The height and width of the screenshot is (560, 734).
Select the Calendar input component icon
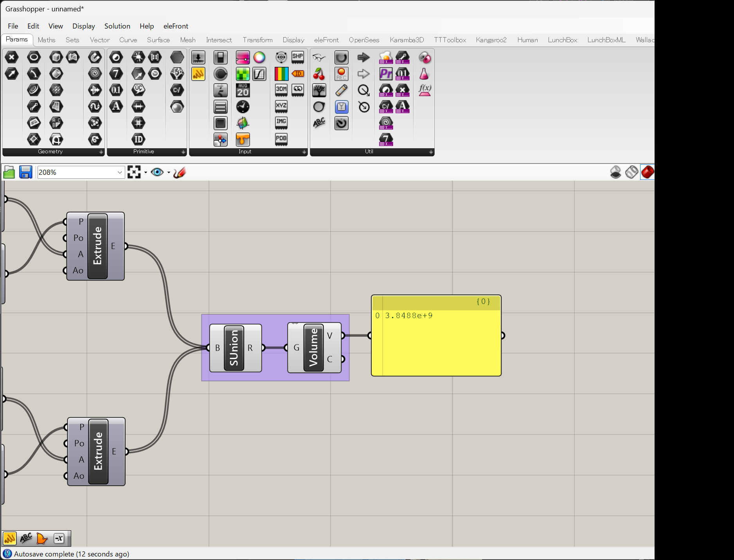243,90
